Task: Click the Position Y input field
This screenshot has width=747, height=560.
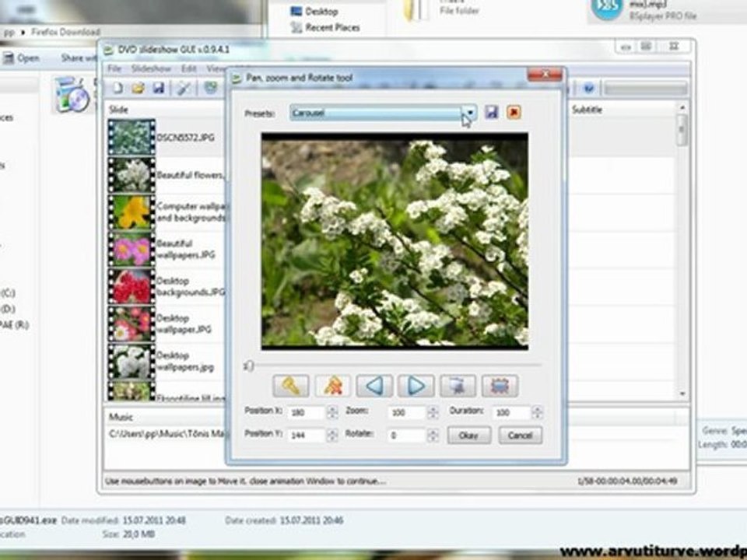Action: click(x=307, y=435)
